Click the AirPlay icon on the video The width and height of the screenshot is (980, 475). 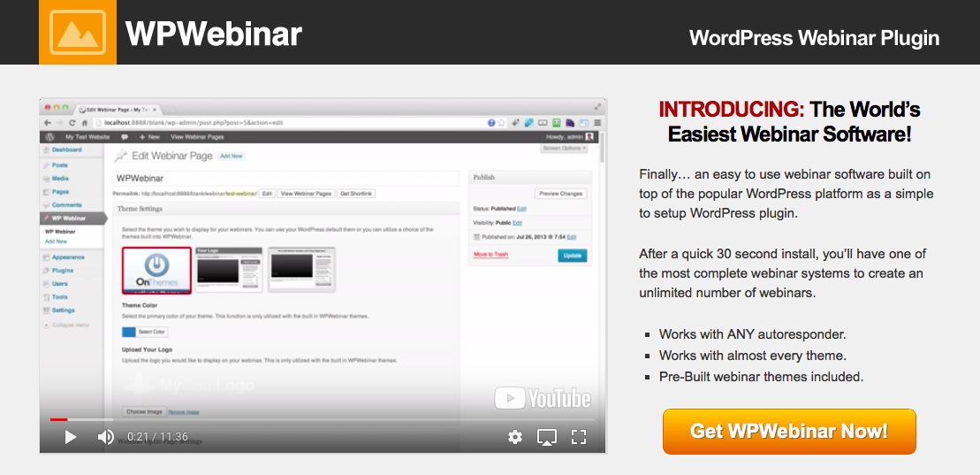pos(547,437)
